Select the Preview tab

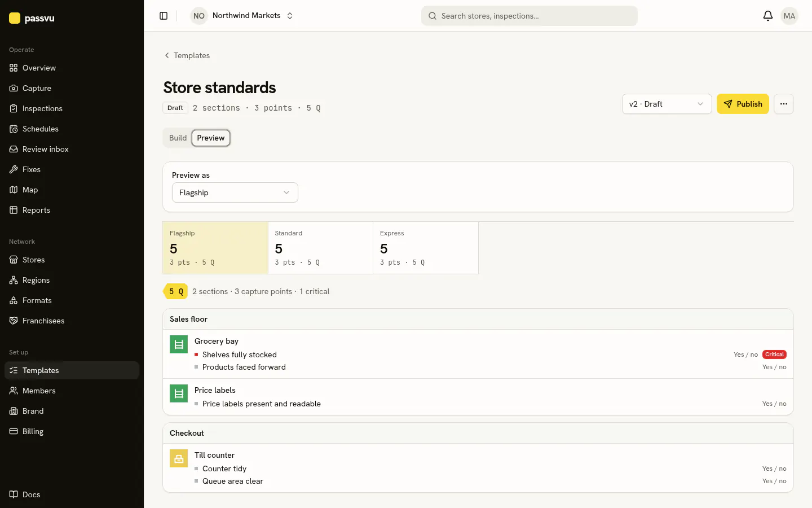tap(211, 138)
